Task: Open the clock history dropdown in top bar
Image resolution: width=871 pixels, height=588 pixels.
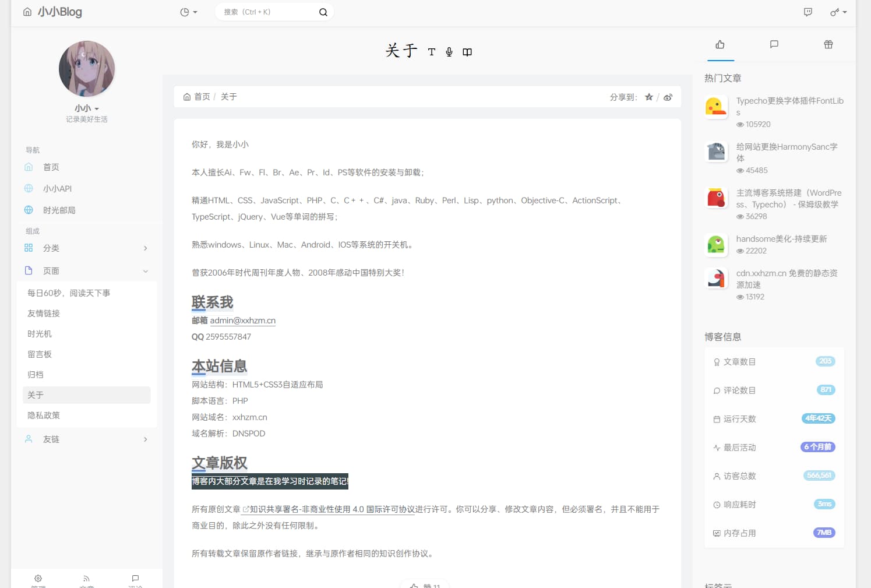Action: point(188,12)
